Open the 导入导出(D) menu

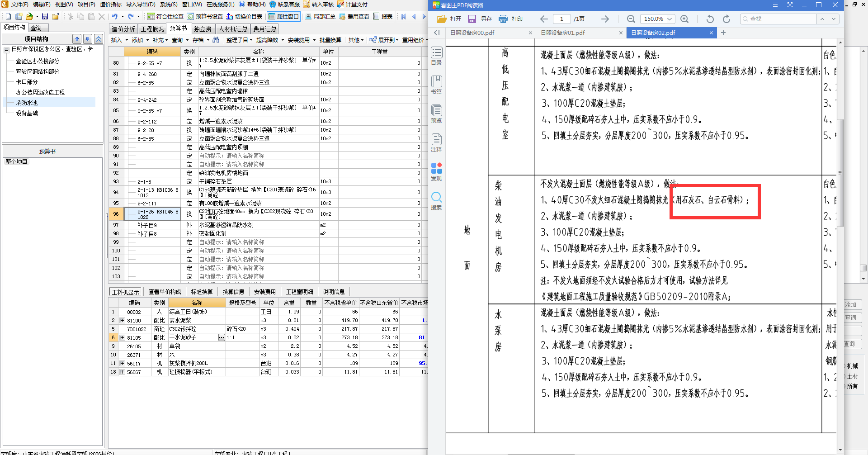click(141, 5)
